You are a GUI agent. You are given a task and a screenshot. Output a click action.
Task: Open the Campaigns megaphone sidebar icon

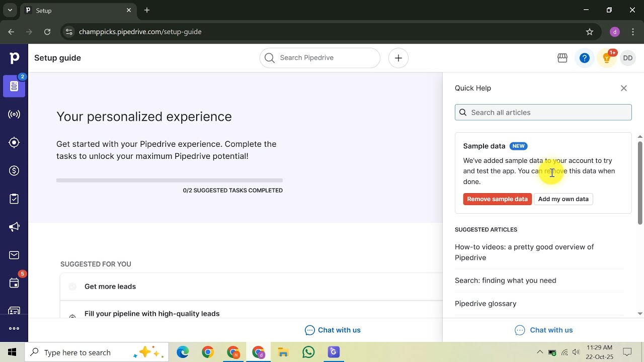click(14, 227)
